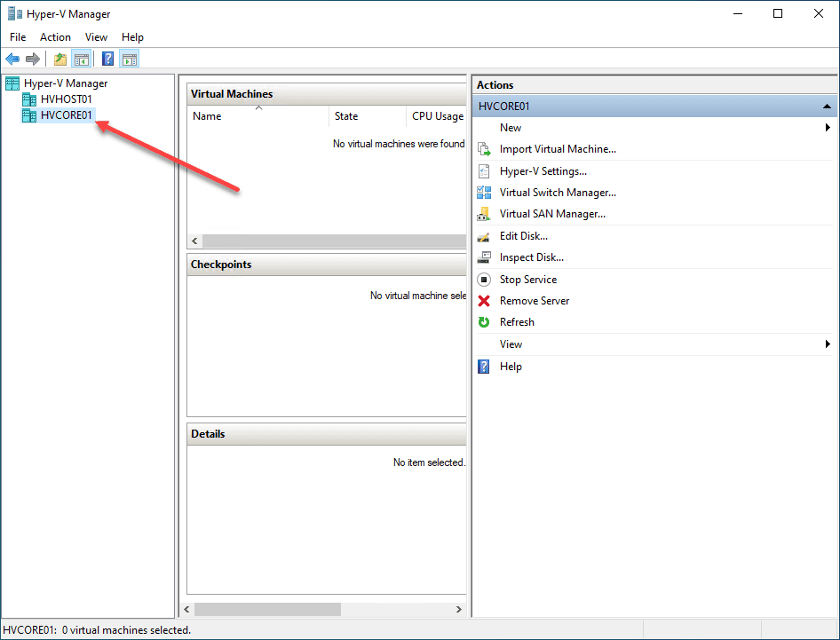
Task: Click View action text in Actions pane
Action: tap(511, 344)
